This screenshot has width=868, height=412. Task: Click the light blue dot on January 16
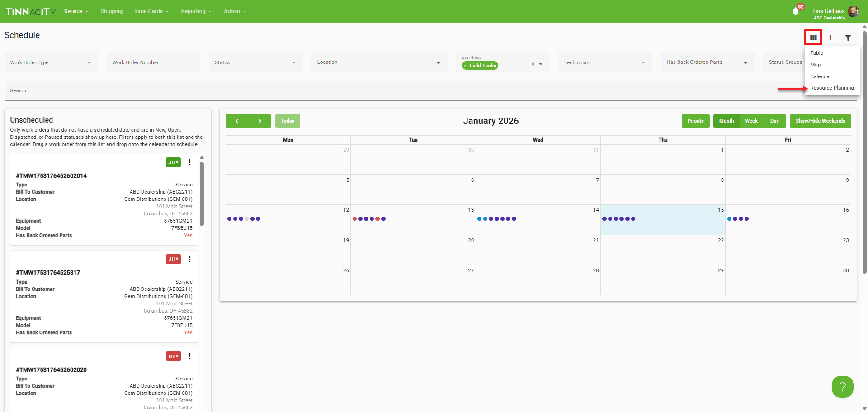tap(729, 219)
